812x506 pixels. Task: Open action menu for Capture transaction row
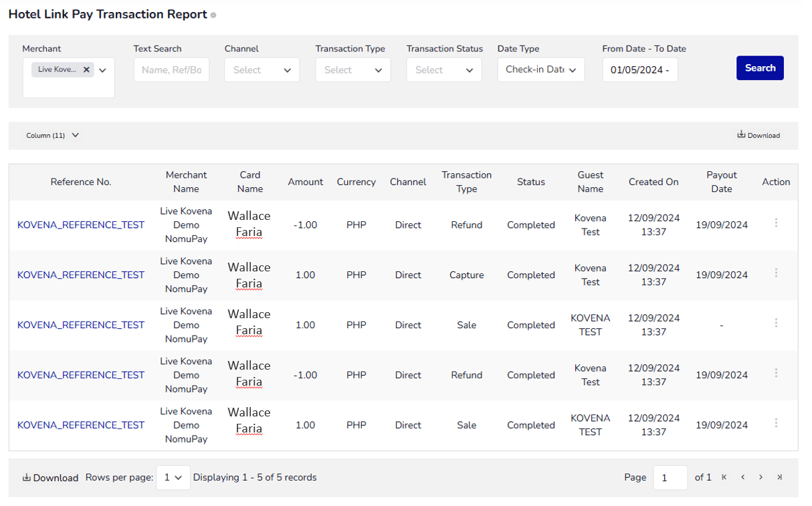pyautogui.click(x=776, y=273)
